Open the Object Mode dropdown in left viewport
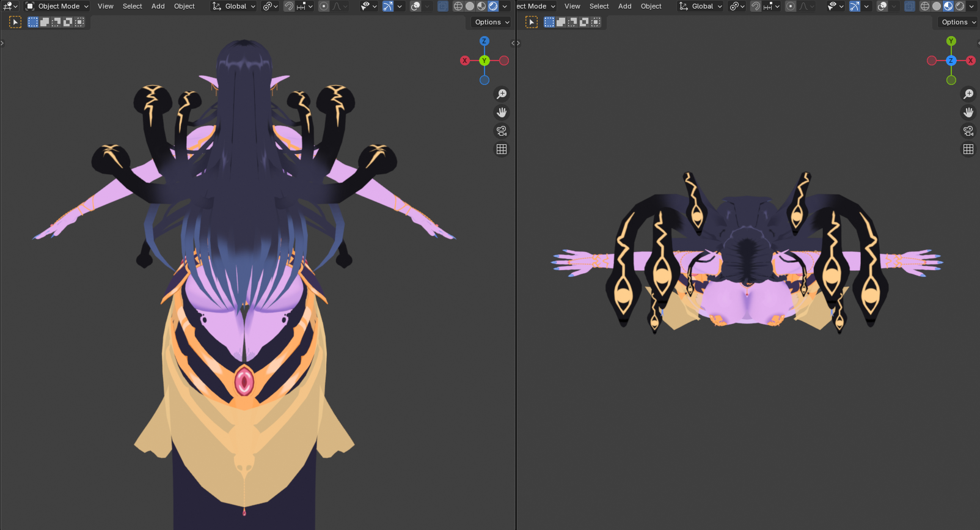The height and width of the screenshot is (530, 980). 57,6
